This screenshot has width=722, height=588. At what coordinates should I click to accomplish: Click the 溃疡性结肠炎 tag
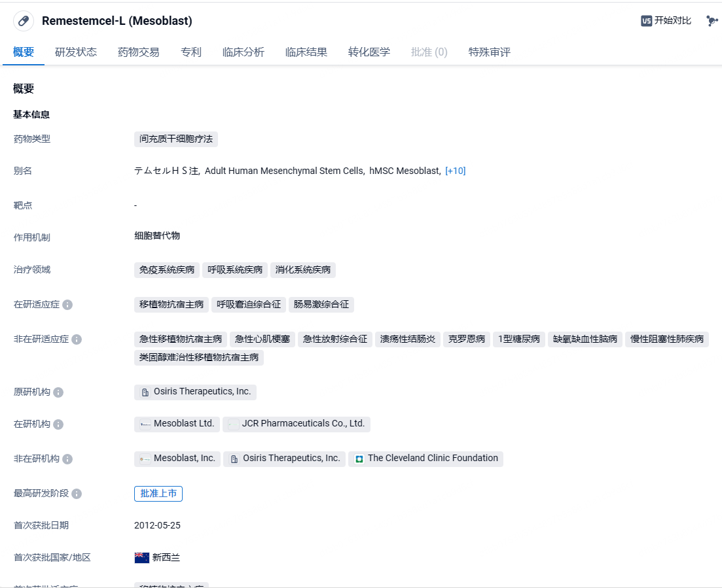click(408, 339)
